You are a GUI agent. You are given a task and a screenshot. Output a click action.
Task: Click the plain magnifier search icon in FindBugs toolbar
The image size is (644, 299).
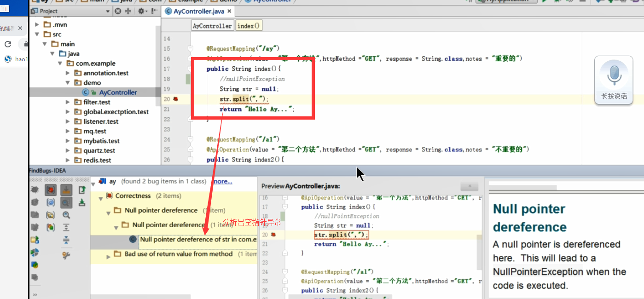pos(66,215)
